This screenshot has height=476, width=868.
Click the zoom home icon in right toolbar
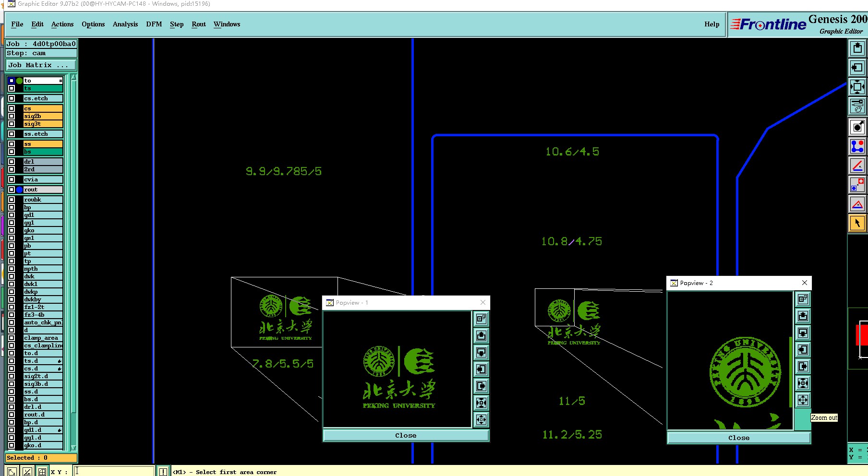click(x=857, y=48)
